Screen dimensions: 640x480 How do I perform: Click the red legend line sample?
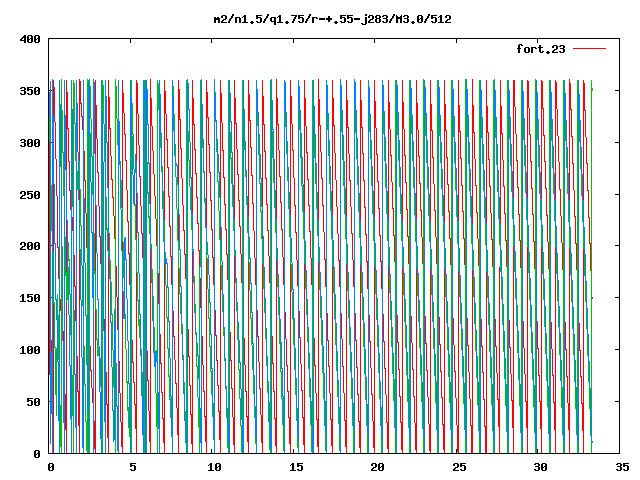(x=589, y=49)
